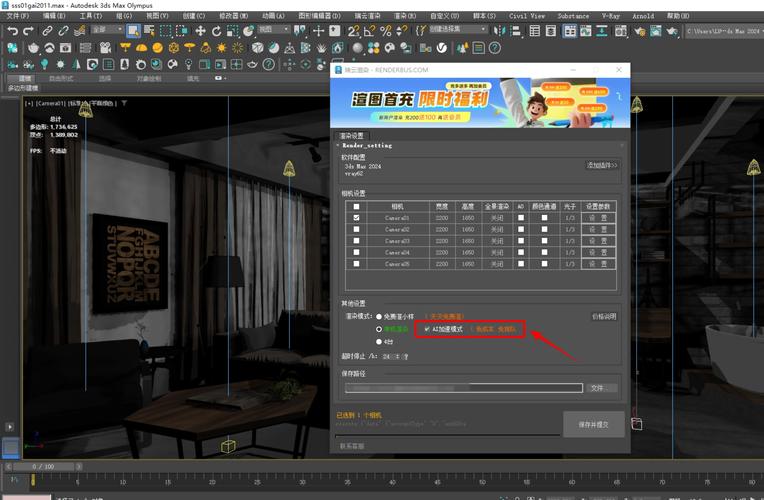764x500 pixels.
Task: Activate the Select Object tool
Action: click(133, 31)
